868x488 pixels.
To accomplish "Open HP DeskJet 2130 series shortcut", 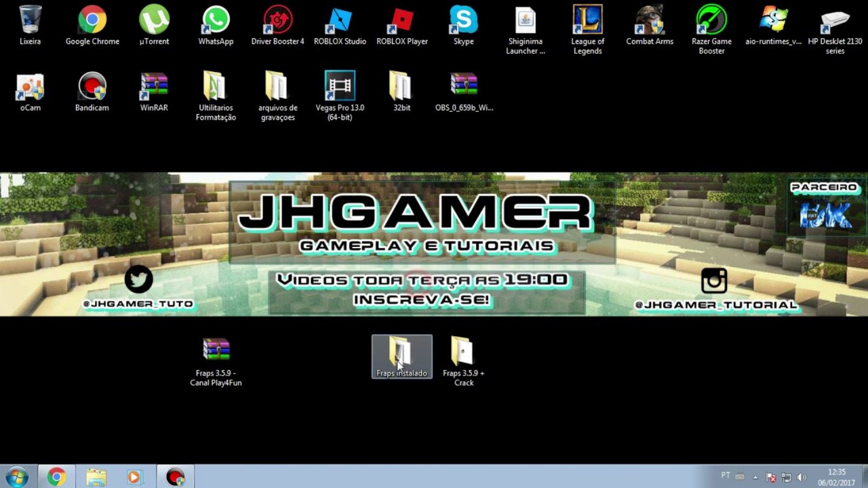I will (x=835, y=30).
